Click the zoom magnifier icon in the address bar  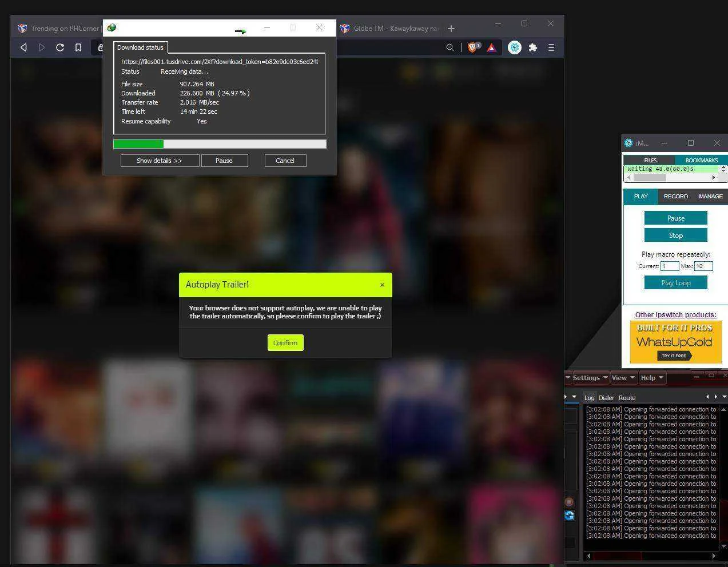[450, 47]
